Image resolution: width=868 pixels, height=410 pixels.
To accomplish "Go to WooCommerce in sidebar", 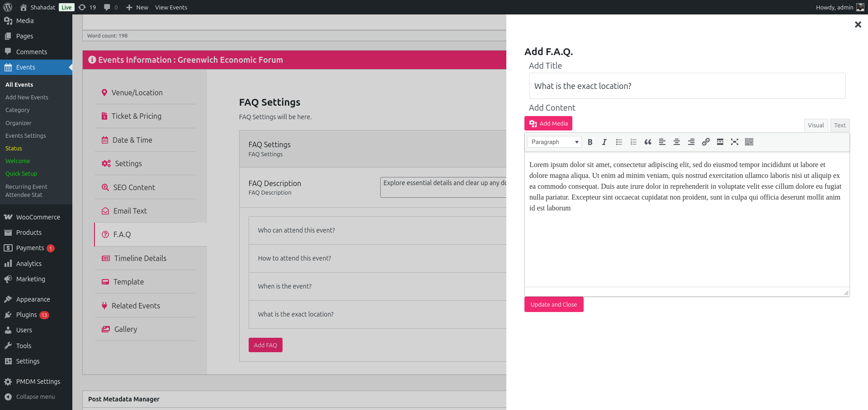I will click(36, 217).
